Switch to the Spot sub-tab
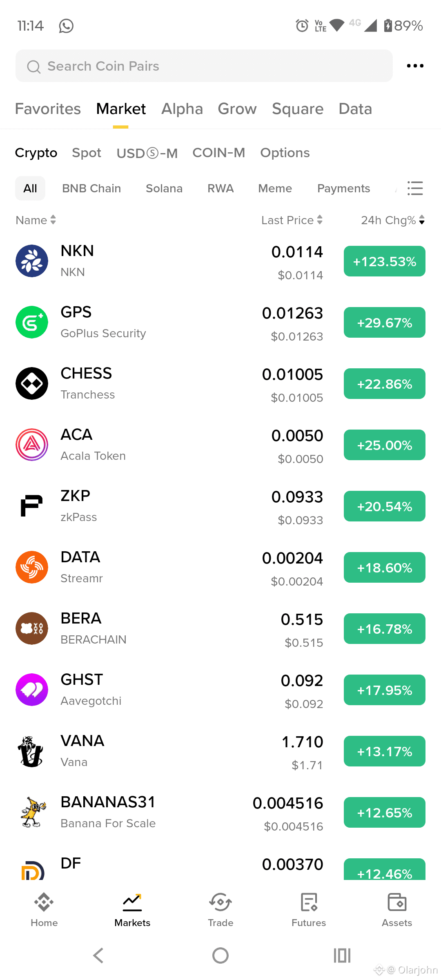This screenshot has width=441, height=980. tap(87, 153)
